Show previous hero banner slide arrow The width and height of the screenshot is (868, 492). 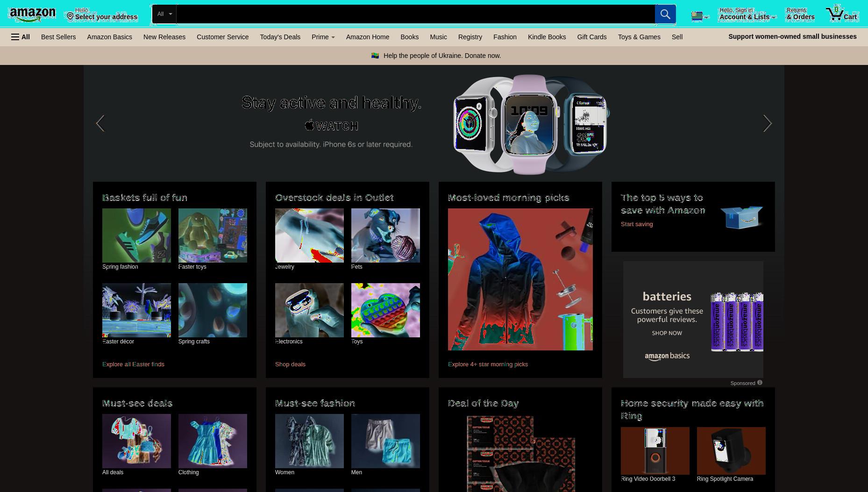pyautogui.click(x=100, y=123)
